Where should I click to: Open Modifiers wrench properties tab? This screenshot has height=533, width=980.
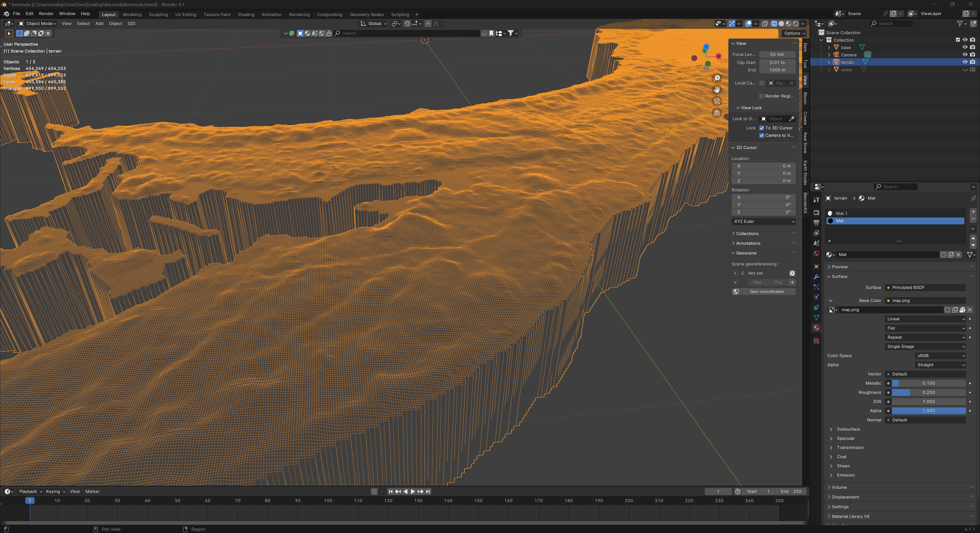click(x=816, y=277)
